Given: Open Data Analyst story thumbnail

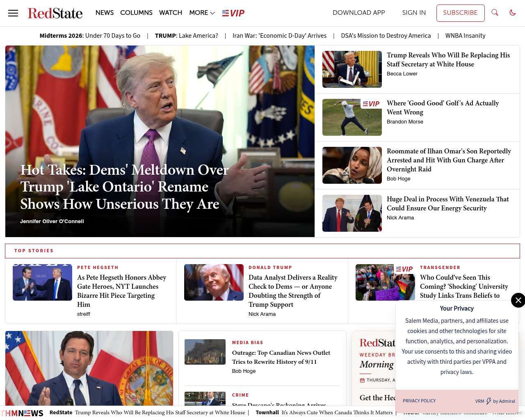Looking at the screenshot, I should click(x=214, y=282).
